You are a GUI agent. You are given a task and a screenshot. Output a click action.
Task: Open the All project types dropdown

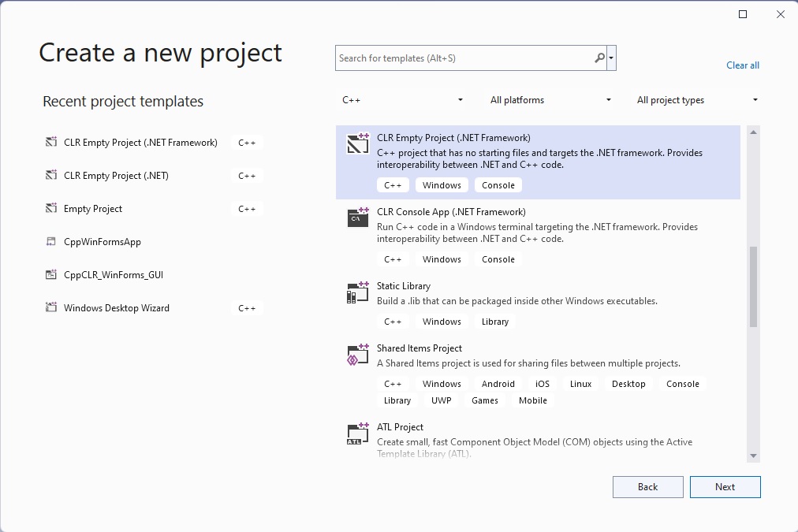click(x=697, y=100)
